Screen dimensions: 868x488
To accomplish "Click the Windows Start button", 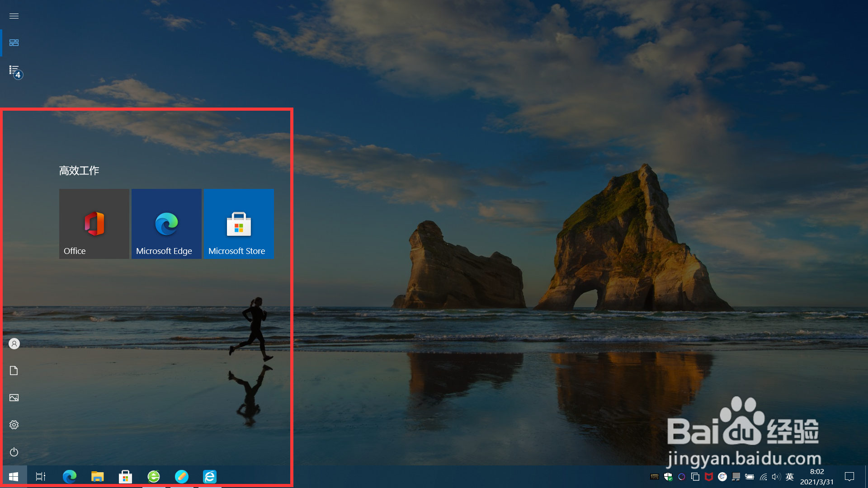I will tap(14, 477).
